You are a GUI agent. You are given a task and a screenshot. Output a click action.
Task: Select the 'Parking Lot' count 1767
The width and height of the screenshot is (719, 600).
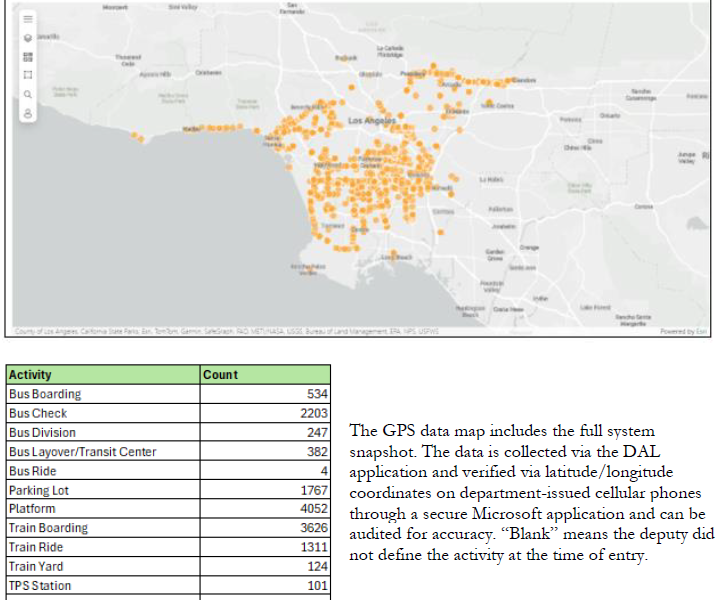click(x=313, y=490)
